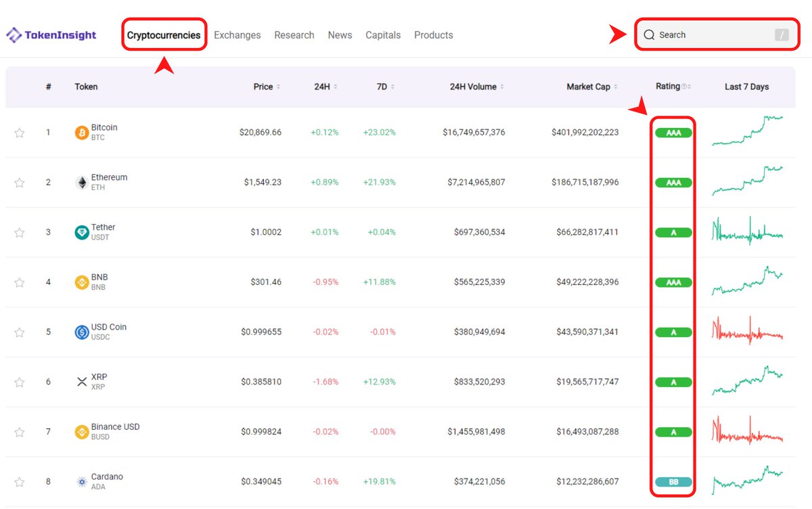Open the News section
Image resolution: width=812 pixels, height=509 pixels.
pos(340,35)
